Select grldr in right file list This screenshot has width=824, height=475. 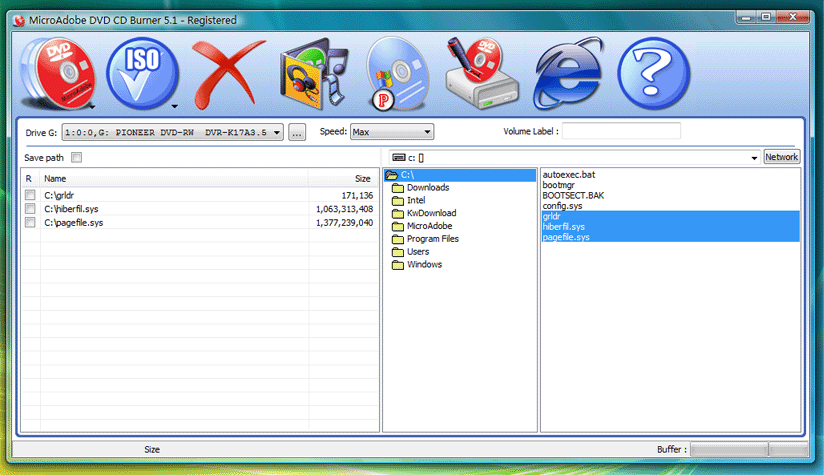coord(671,216)
